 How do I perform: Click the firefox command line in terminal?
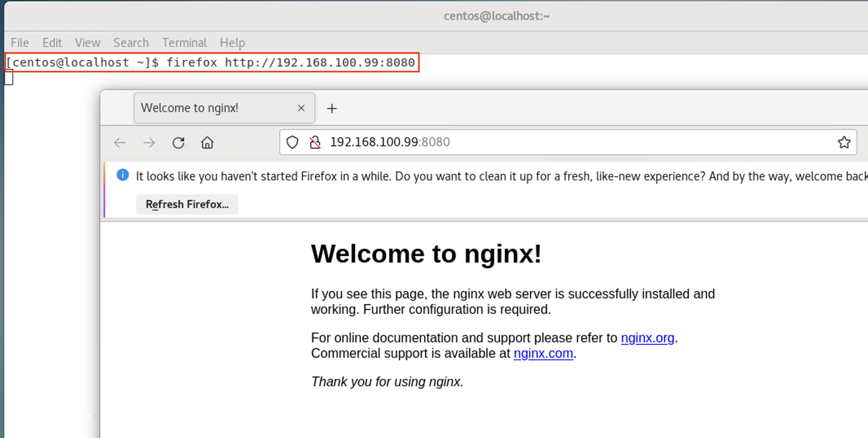pyautogui.click(x=212, y=62)
